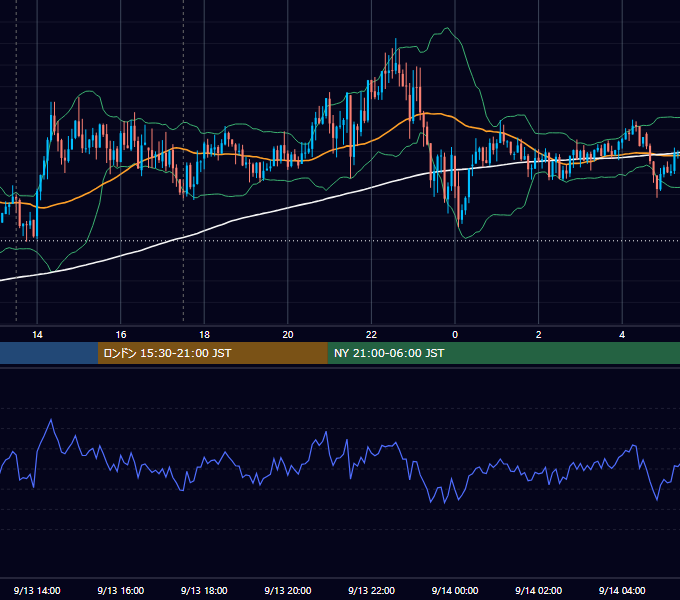Click the hour label 20 on the price chart axis
This screenshot has height=600, width=680.
288,335
